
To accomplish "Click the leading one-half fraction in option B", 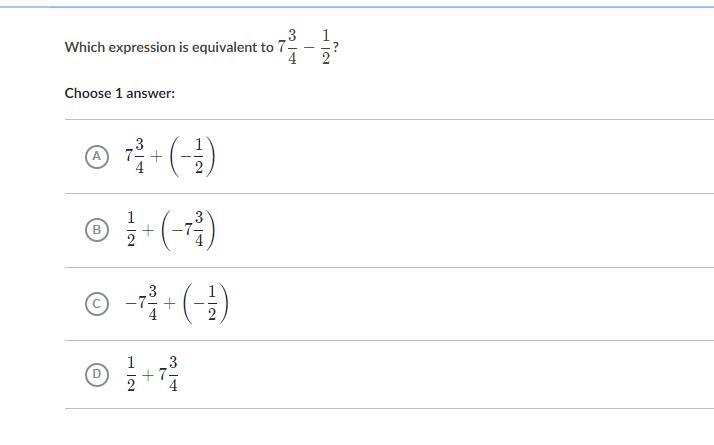I will click(x=131, y=229).
